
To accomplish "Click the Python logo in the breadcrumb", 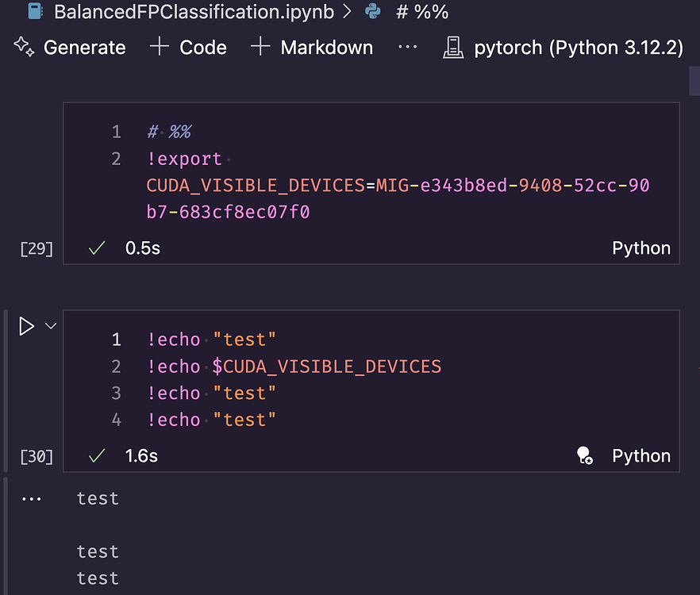I will (x=372, y=12).
